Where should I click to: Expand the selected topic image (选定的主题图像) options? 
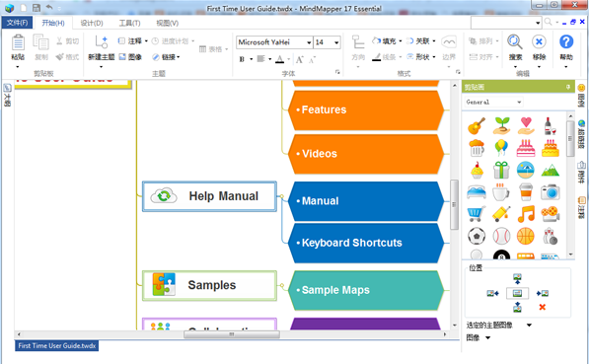click(x=529, y=325)
